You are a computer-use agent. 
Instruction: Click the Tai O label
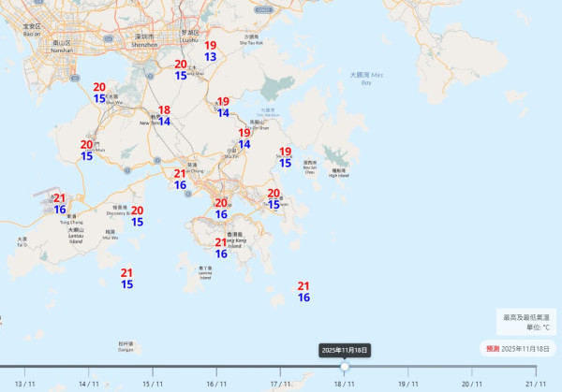(x=22, y=241)
